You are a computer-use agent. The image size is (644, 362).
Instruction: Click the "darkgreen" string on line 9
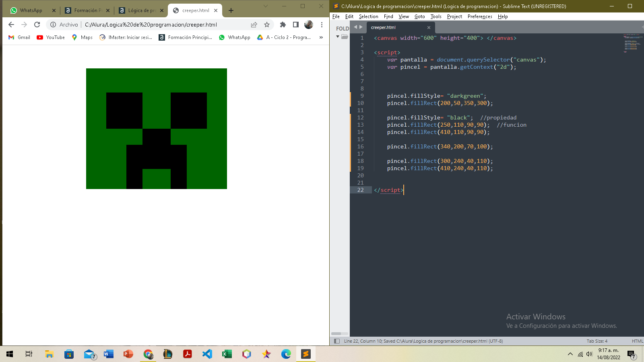[465, 96]
